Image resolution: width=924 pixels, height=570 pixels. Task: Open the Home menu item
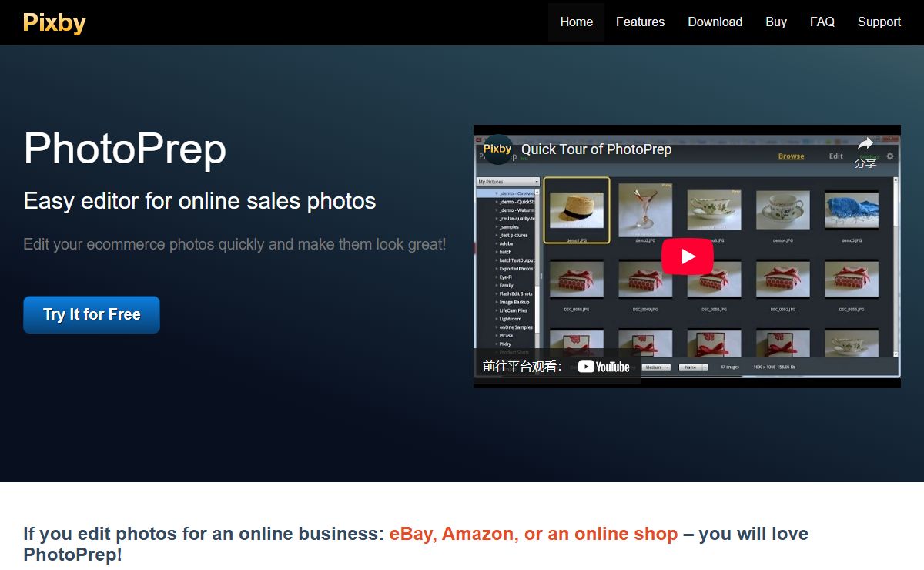click(x=576, y=22)
